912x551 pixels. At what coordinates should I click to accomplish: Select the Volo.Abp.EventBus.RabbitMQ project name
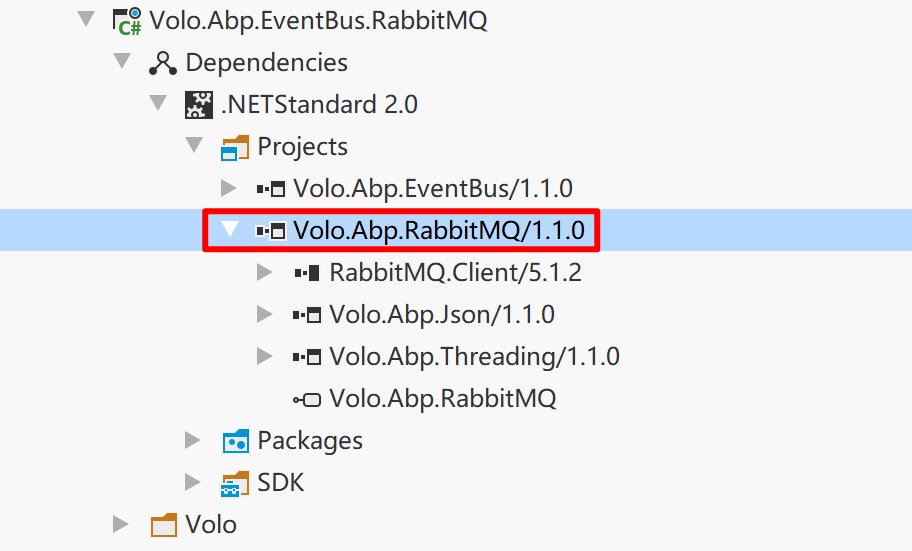coord(318,20)
